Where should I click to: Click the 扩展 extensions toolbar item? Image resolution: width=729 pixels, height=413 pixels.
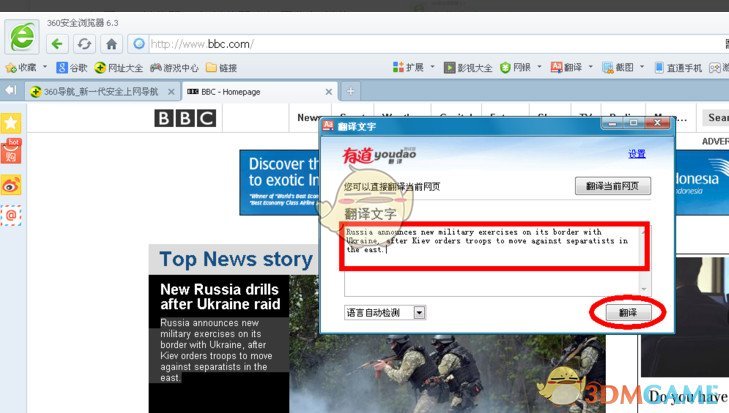click(408, 67)
